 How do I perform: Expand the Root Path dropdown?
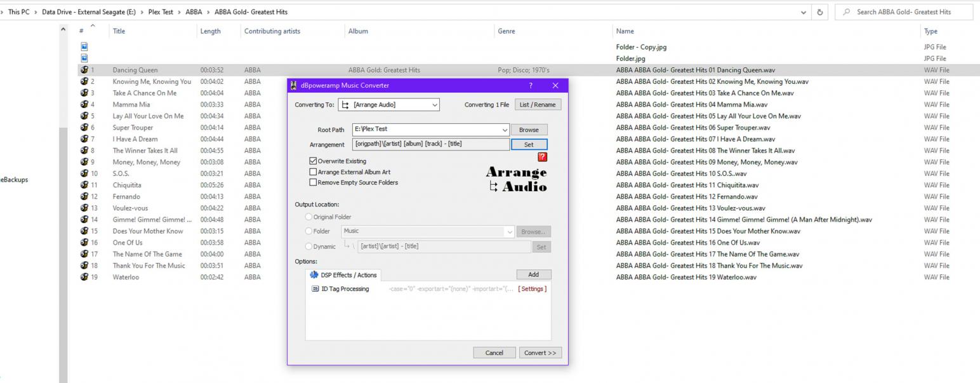coord(505,130)
